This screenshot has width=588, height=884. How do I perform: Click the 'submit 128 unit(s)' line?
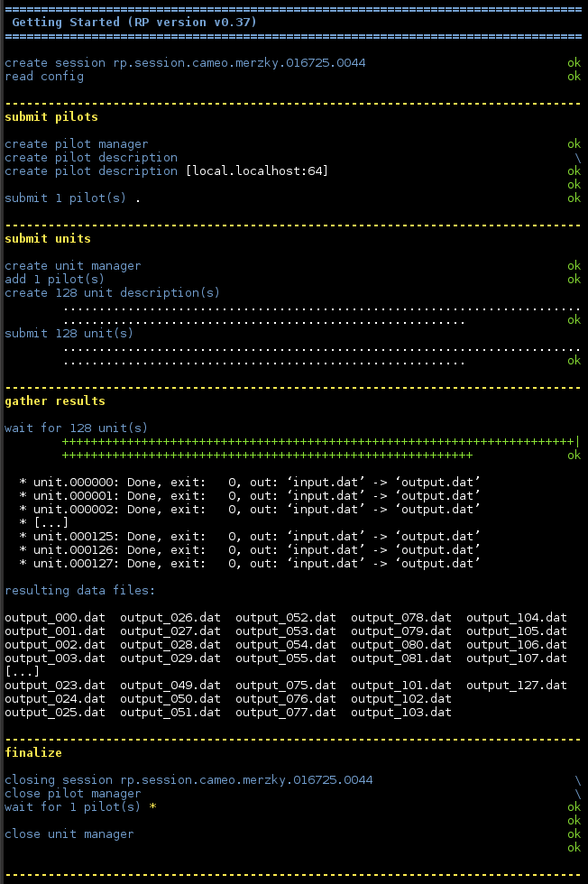click(69, 333)
